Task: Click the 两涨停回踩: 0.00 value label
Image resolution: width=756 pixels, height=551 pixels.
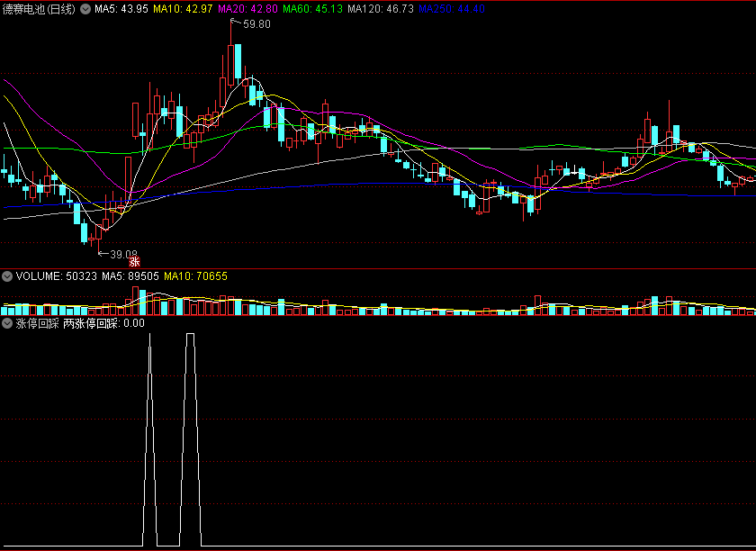Action: (x=103, y=323)
